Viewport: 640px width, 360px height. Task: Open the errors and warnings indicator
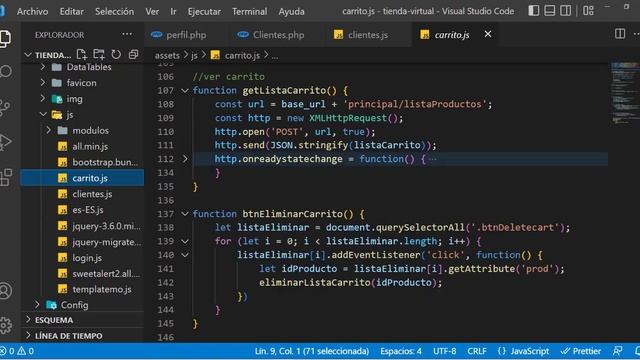[x=17, y=351]
